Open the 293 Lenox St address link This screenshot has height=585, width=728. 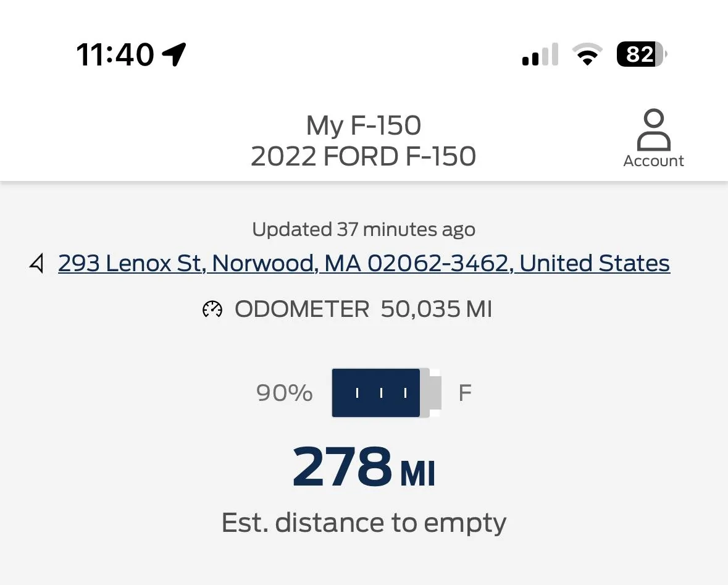tap(364, 264)
